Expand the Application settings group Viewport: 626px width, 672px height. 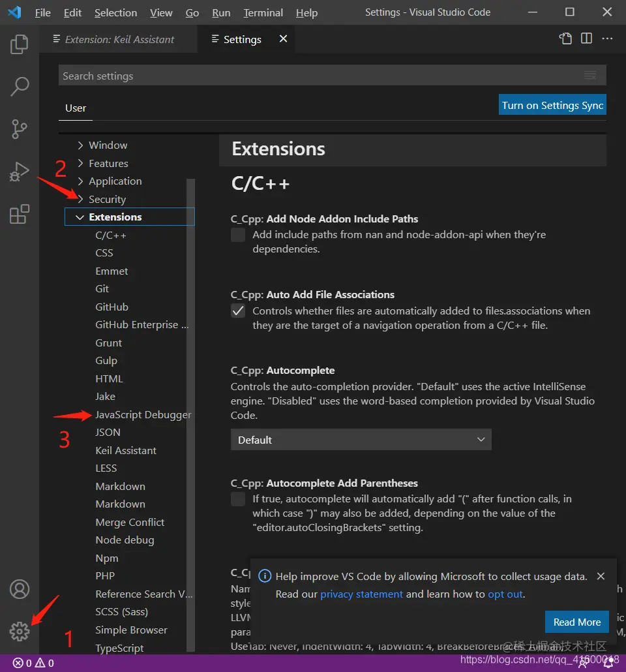80,181
